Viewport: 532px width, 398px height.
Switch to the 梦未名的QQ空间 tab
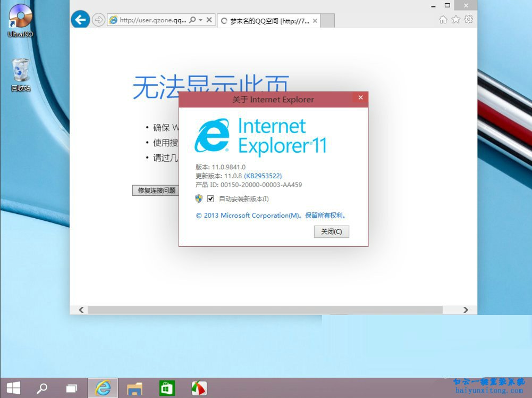(266, 20)
